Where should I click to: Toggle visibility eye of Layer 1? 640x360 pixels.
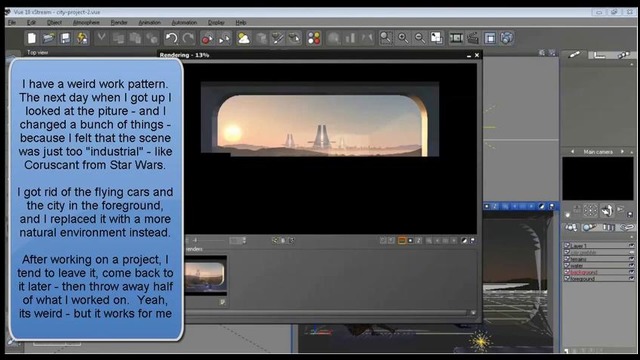631,246
